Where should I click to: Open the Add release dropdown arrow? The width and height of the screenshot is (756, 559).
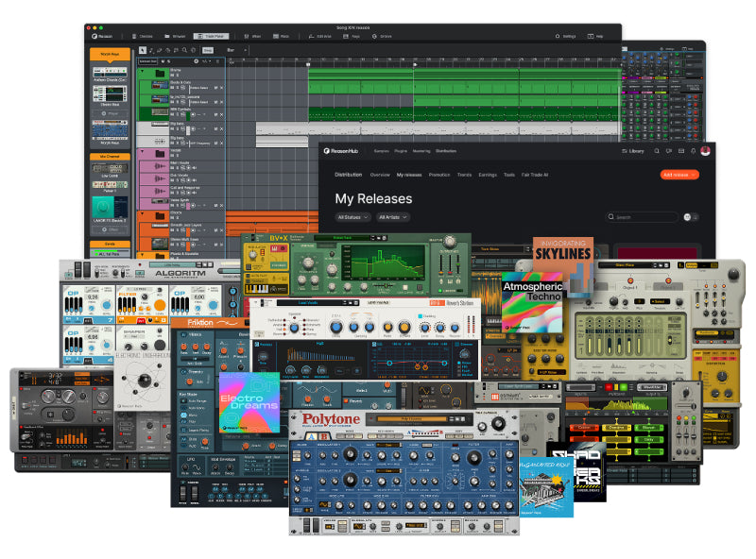[694, 175]
